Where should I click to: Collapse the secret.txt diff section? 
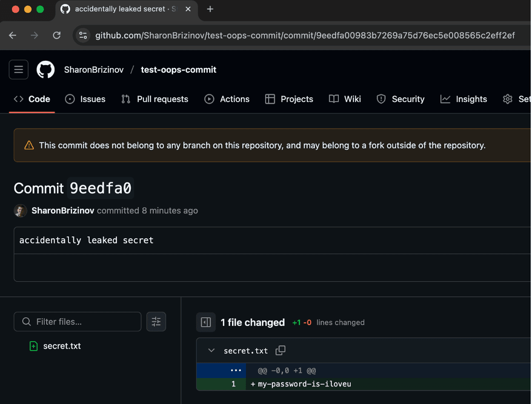click(211, 351)
